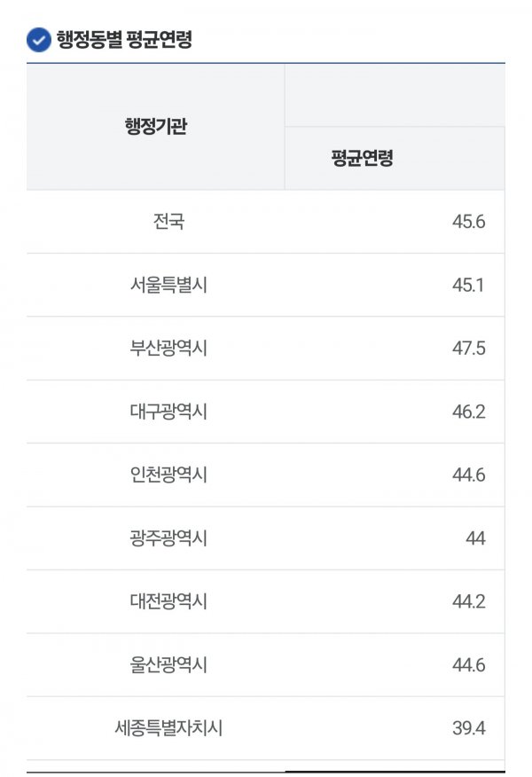
Task: Click the 평균연령 column header
Action: (x=362, y=158)
